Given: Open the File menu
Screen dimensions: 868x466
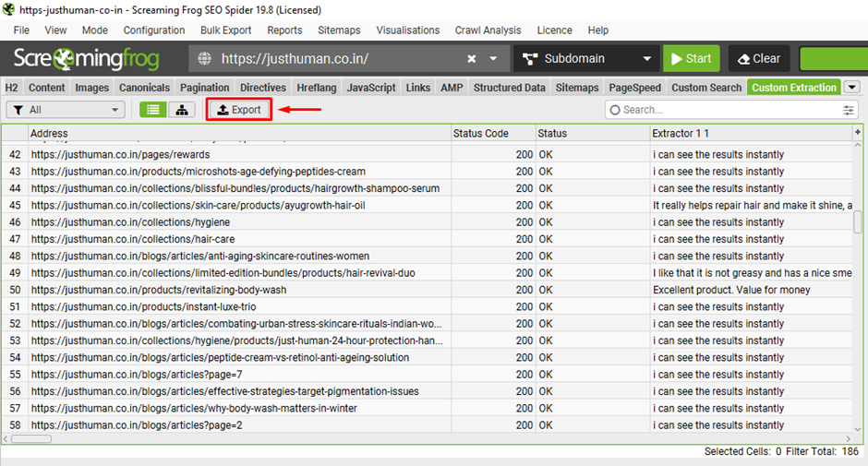Looking at the screenshot, I should [21, 30].
